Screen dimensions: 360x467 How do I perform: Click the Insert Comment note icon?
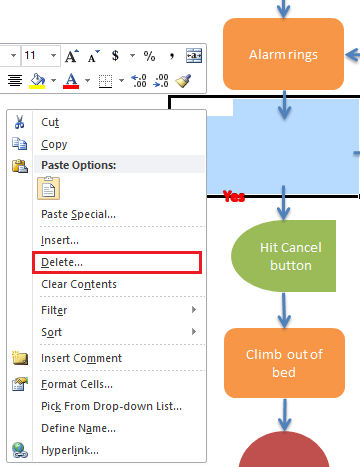20,358
